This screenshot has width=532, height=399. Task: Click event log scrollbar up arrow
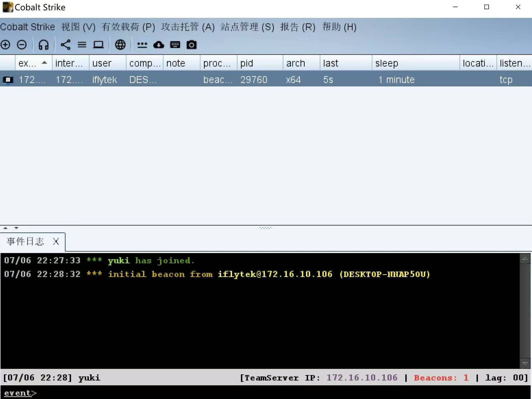(525, 259)
